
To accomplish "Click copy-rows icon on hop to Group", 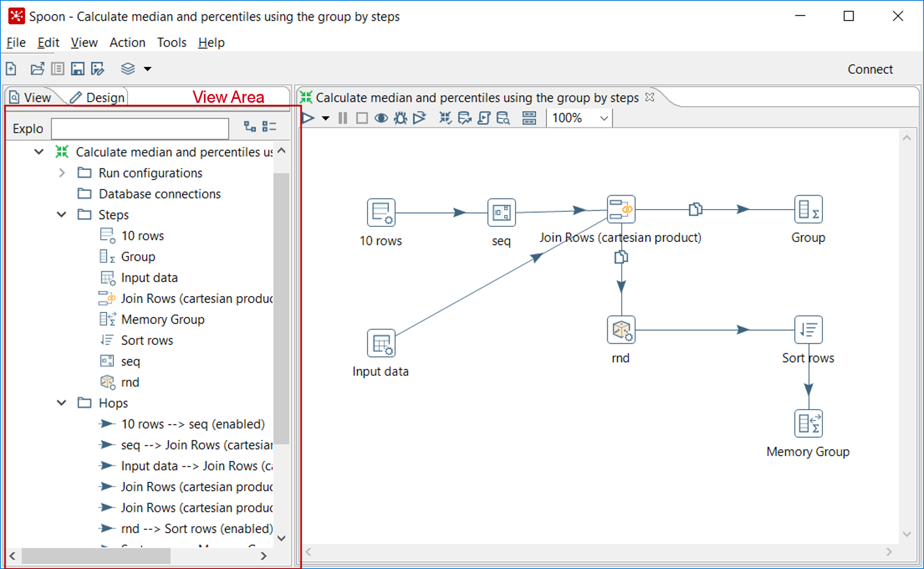I will click(x=696, y=209).
